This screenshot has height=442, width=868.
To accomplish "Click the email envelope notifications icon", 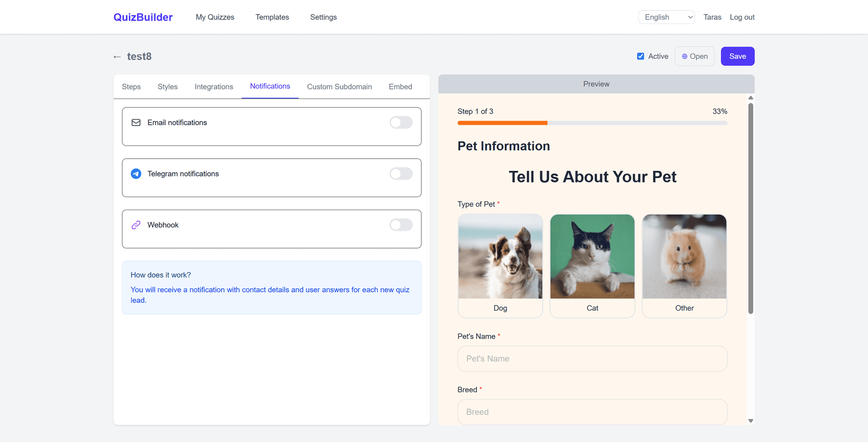I will 136,122.
